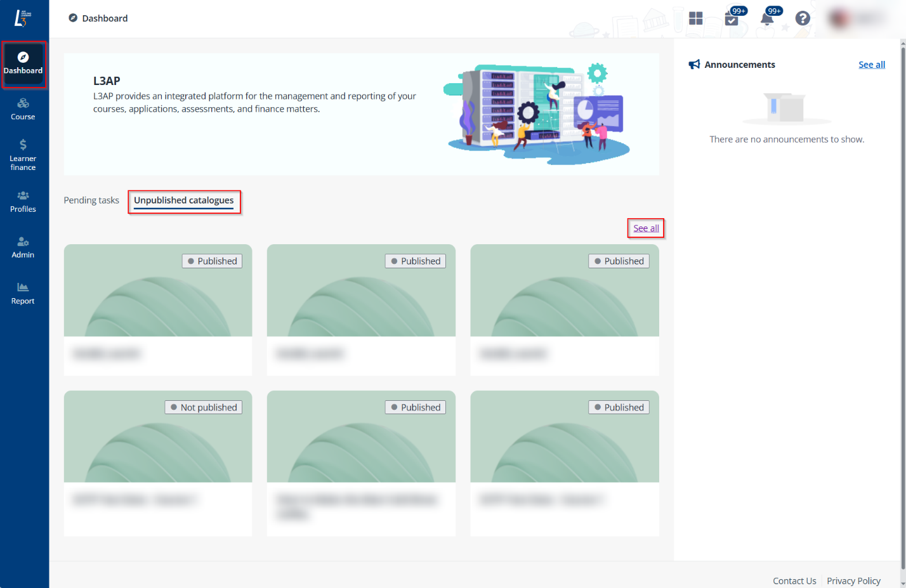Viewport: 906px width, 588px height.
Task: Click See all under catalogues tab
Action: pos(646,228)
